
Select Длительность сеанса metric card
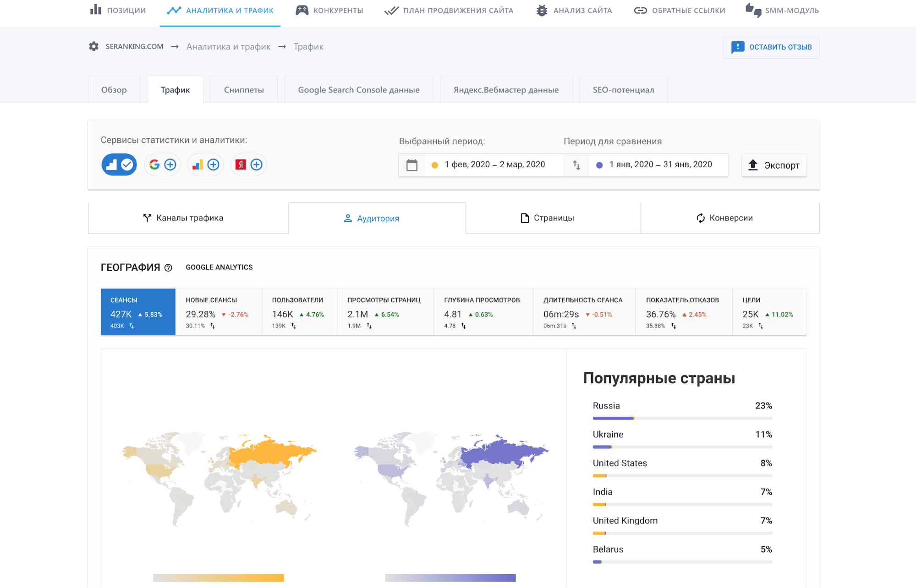[584, 312]
